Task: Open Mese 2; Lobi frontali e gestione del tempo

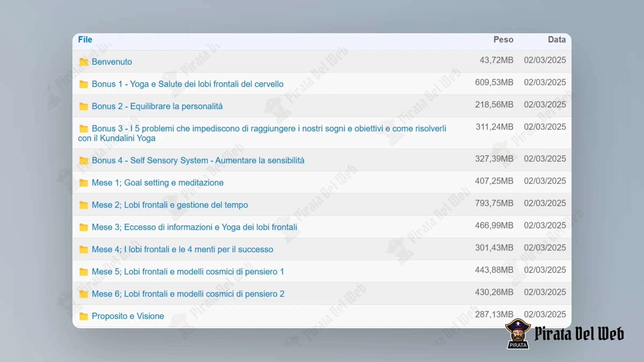Action: pyautogui.click(x=170, y=205)
